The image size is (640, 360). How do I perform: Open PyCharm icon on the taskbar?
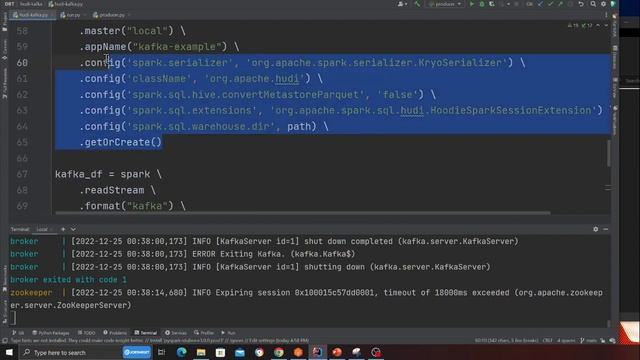[x=317, y=352]
